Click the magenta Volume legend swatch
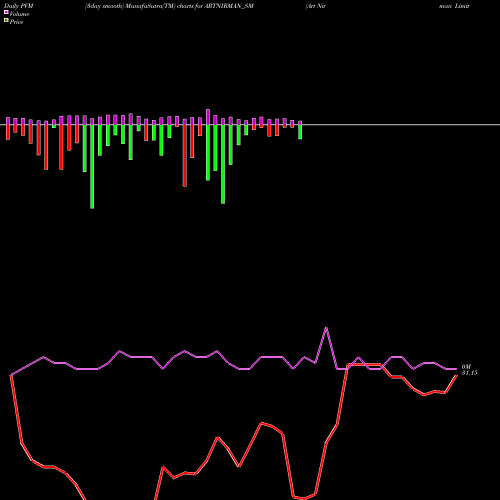 6,12
